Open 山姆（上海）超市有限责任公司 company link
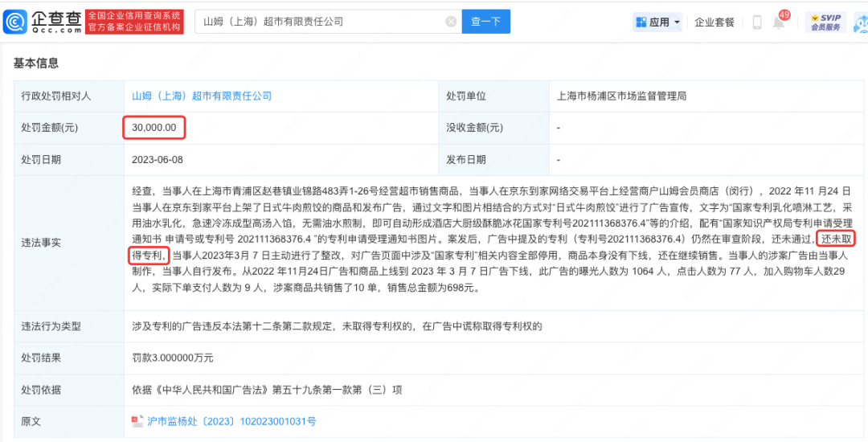 click(x=202, y=96)
